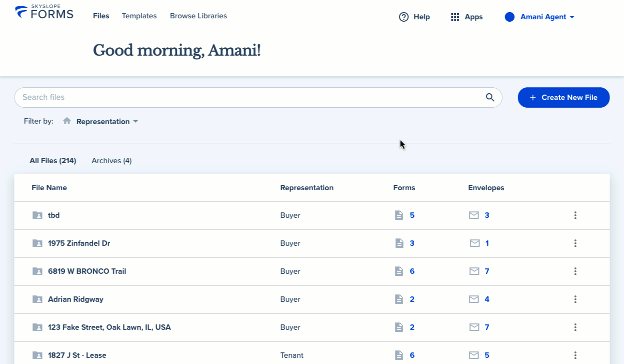Click the envelope icon in 6819 W BRONCO row
Screen dimensions: 624x364
click(x=474, y=271)
